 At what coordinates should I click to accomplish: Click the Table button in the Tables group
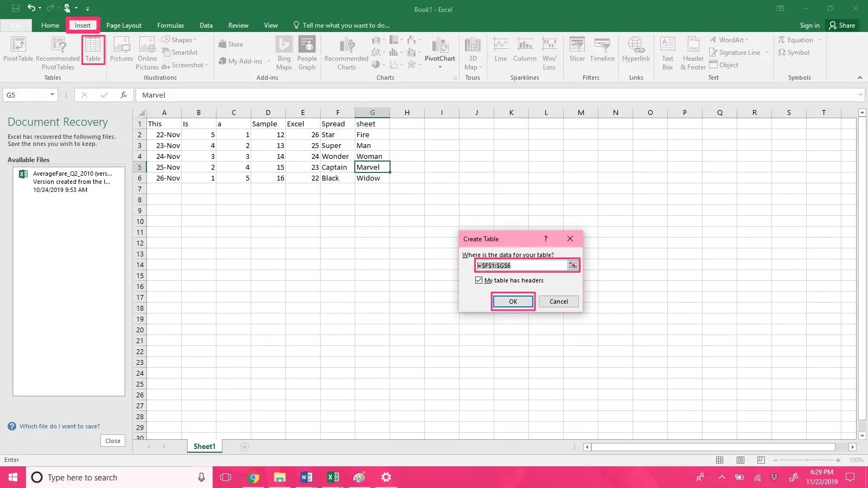[93, 50]
